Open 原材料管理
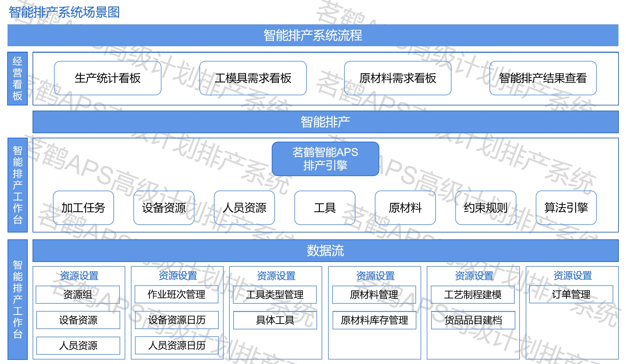 pos(374,294)
